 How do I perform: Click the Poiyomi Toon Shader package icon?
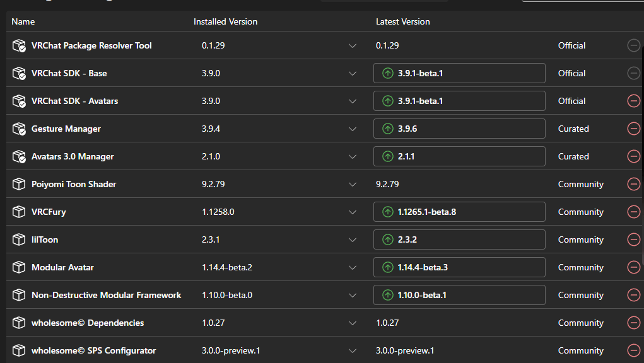click(19, 184)
